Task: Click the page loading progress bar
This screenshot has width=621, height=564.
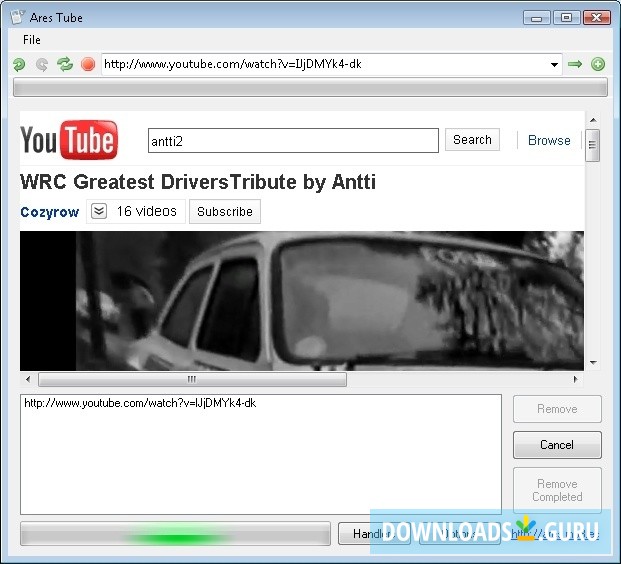Action: click(x=310, y=87)
